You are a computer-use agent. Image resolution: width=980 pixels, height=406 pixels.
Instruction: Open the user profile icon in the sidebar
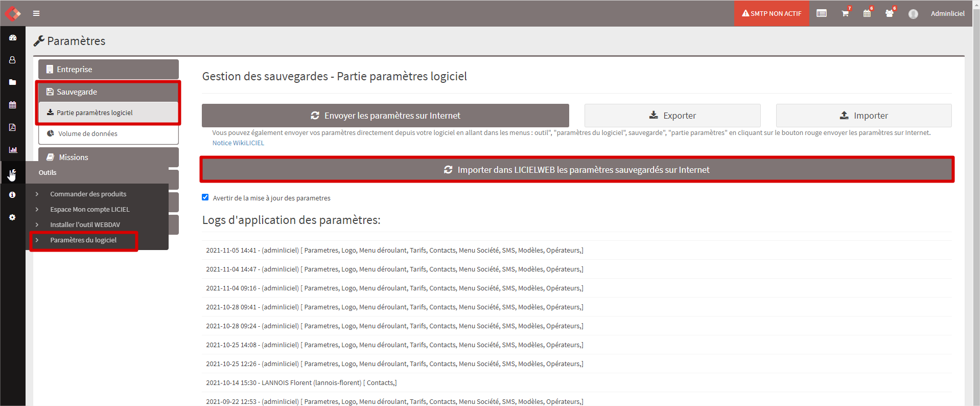tap(13, 60)
